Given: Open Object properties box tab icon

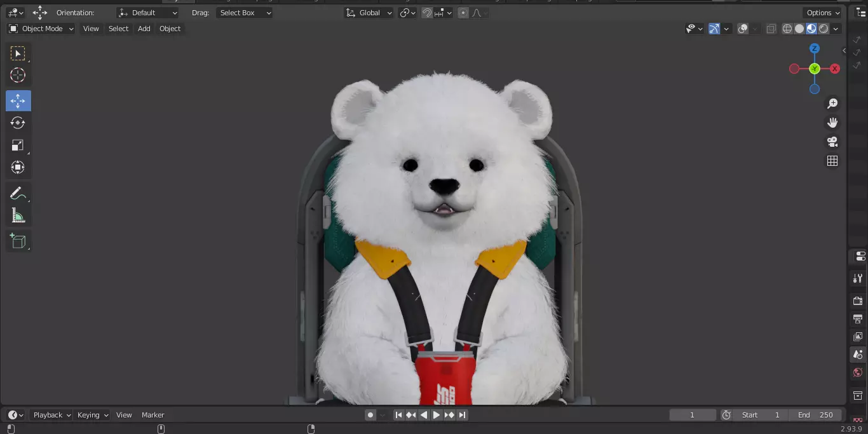Looking at the screenshot, I should [x=858, y=396].
